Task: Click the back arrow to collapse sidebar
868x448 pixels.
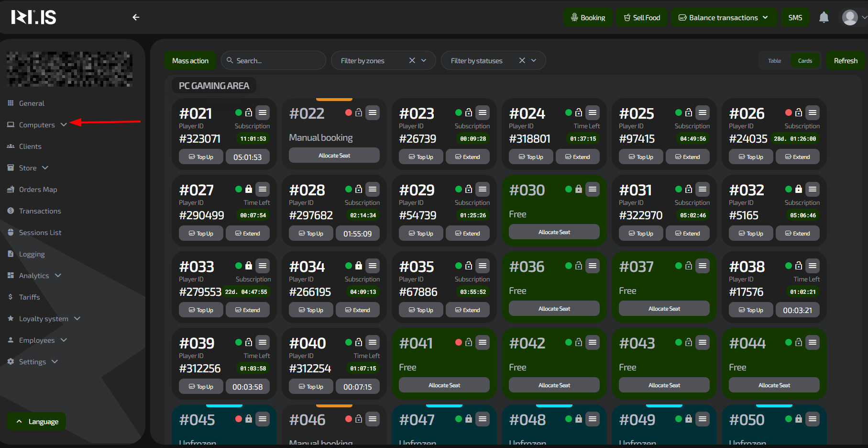Action: tap(136, 17)
